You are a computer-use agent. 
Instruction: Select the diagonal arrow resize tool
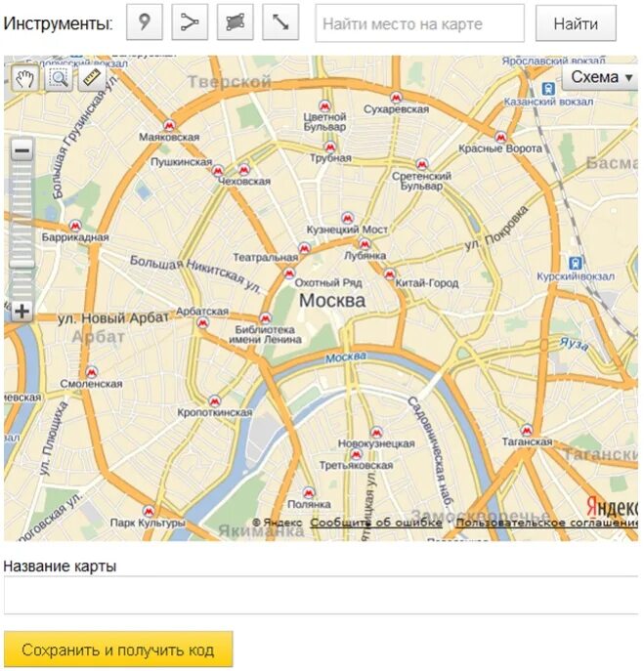[x=280, y=22]
